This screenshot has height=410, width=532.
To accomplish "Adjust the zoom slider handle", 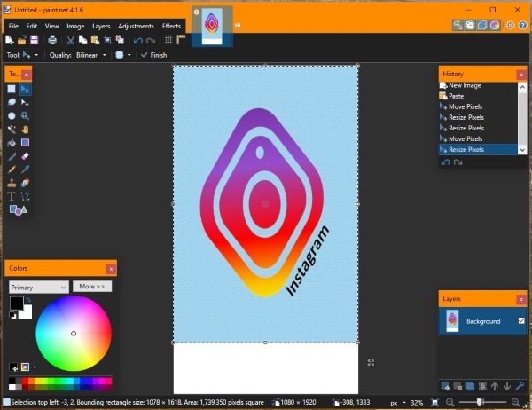I will 479,403.
